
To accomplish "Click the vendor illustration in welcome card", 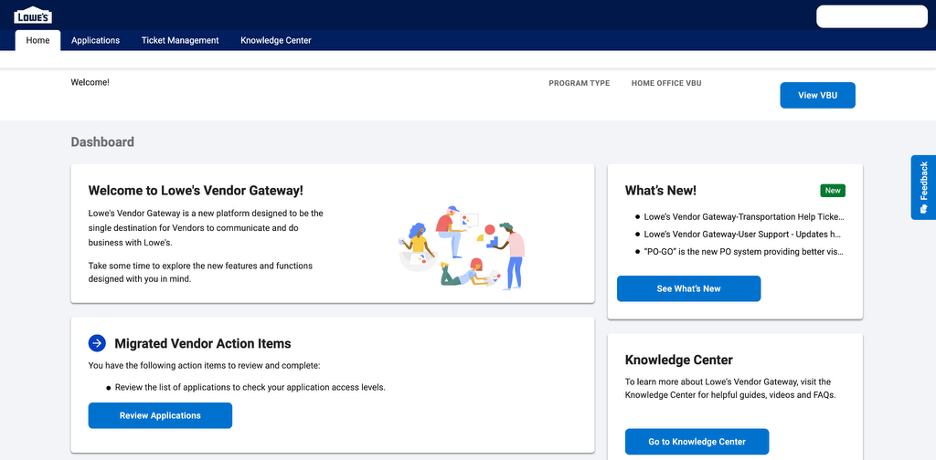I will coord(462,247).
